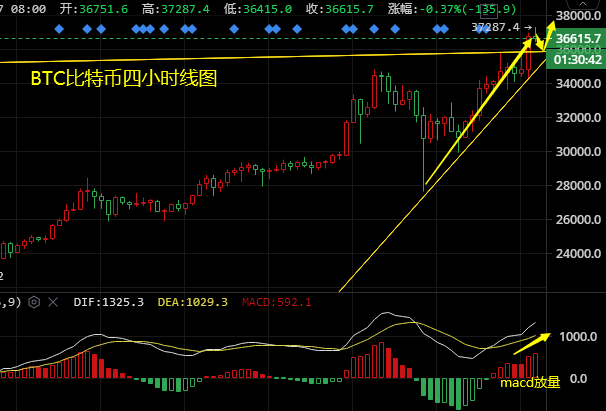Click the MACD:592.1 indicator value

276,302
